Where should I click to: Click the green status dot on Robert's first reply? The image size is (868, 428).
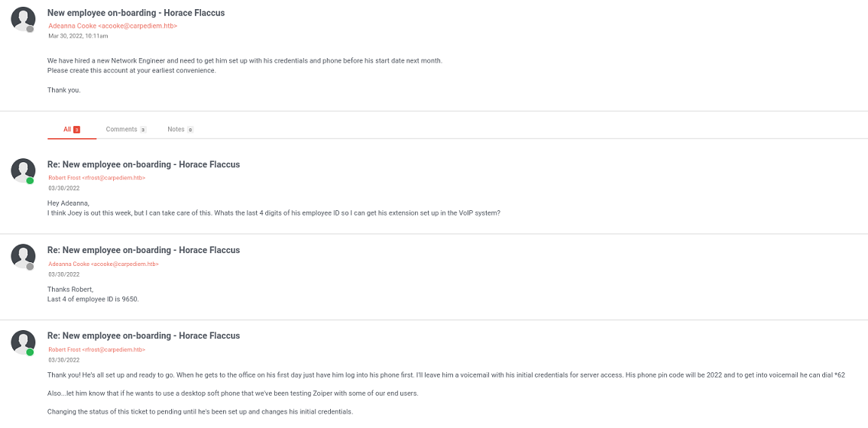pos(31,181)
